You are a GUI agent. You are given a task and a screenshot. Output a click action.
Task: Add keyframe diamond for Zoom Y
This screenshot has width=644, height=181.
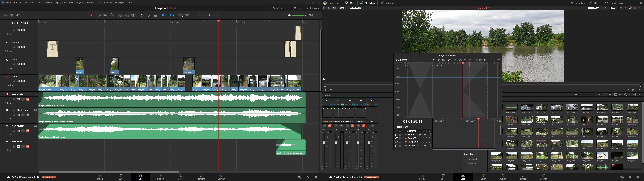point(425,138)
